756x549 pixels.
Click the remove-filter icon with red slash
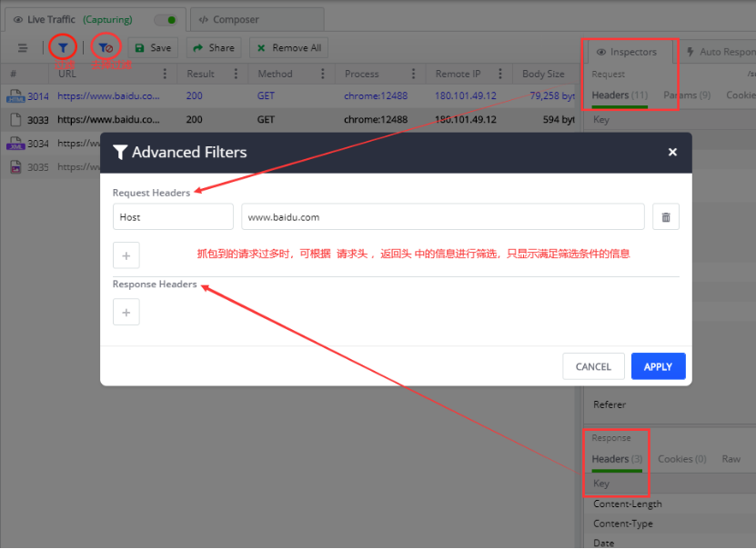pyautogui.click(x=106, y=47)
